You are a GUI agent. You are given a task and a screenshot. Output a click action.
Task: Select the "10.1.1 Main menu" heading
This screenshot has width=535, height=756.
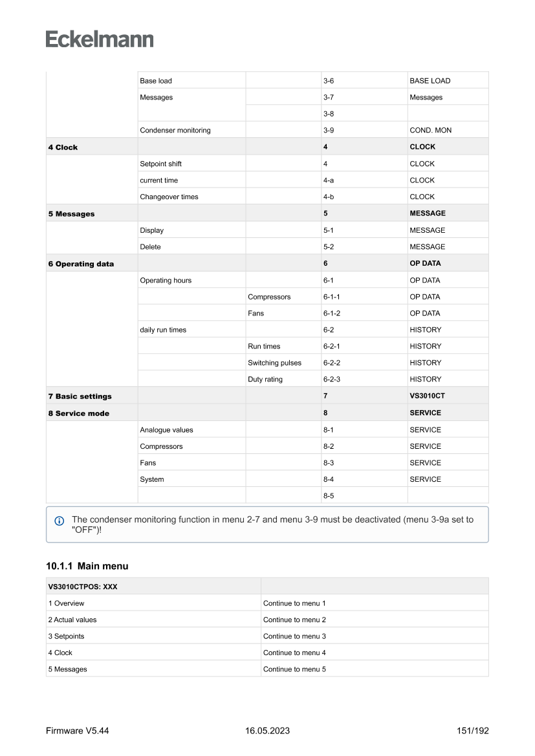[x=87, y=566]
